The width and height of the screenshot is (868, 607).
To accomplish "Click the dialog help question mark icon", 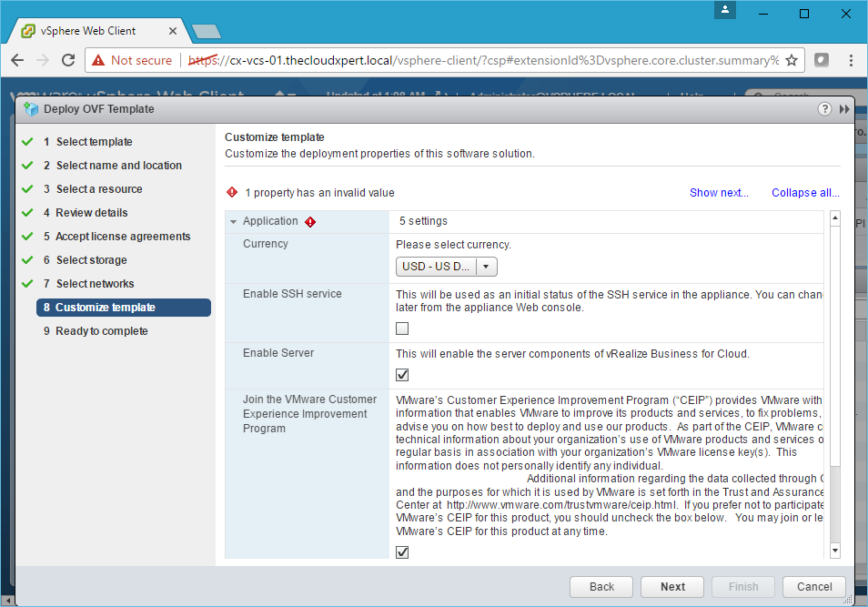I will pyautogui.click(x=824, y=109).
